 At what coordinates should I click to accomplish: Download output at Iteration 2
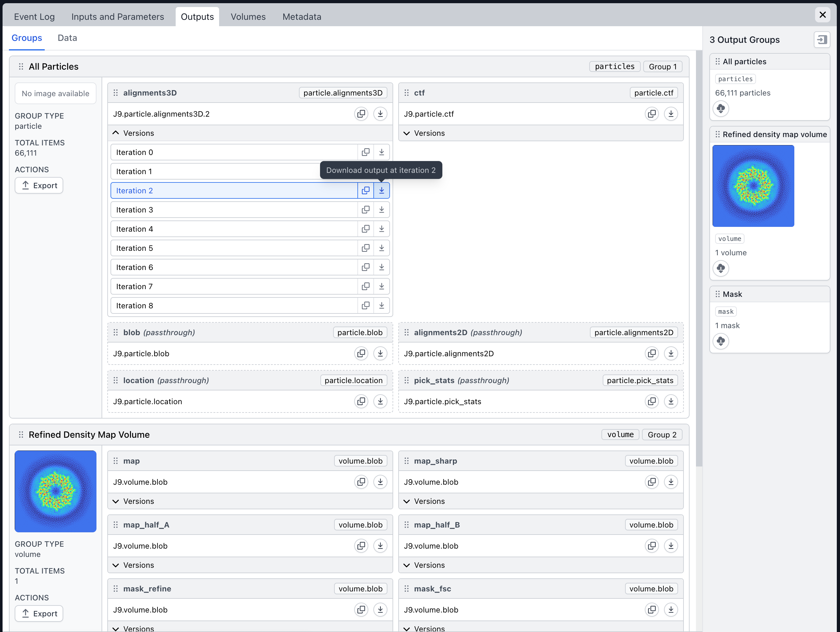tap(381, 190)
